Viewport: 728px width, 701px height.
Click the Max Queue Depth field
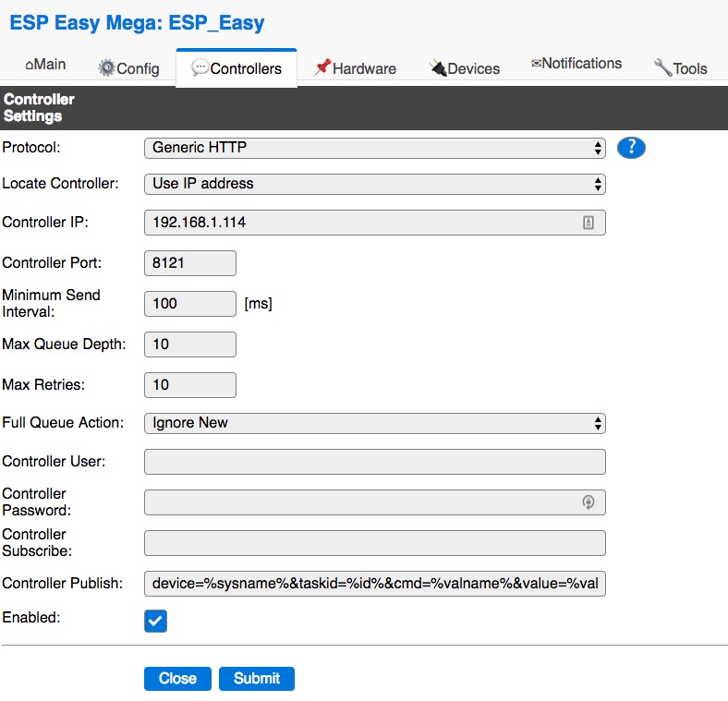click(190, 344)
